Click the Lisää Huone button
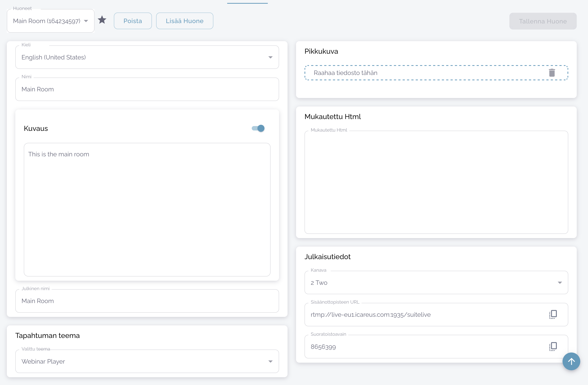Image resolution: width=588 pixels, height=385 pixels. pyautogui.click(x=185, y=21)
